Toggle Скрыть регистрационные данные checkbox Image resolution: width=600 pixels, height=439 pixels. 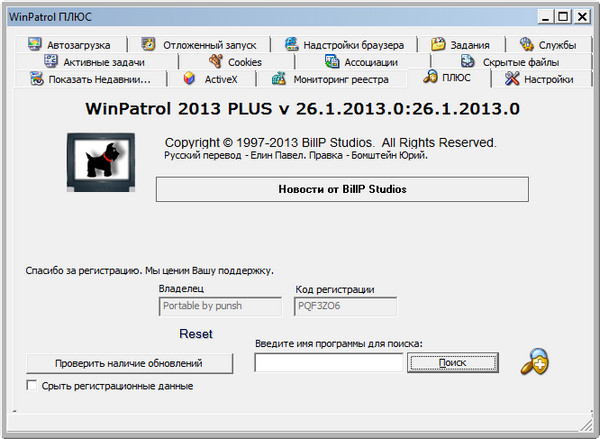(32, 385)
